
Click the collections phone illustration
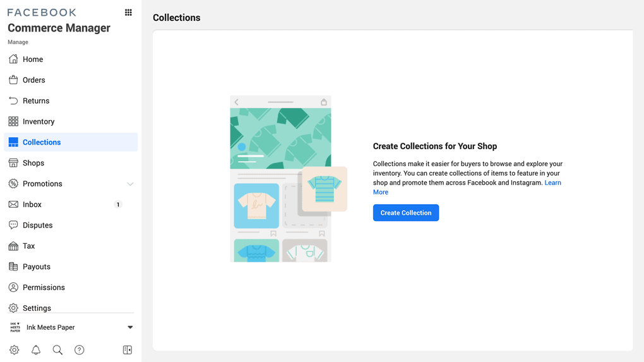pos(289,179)
